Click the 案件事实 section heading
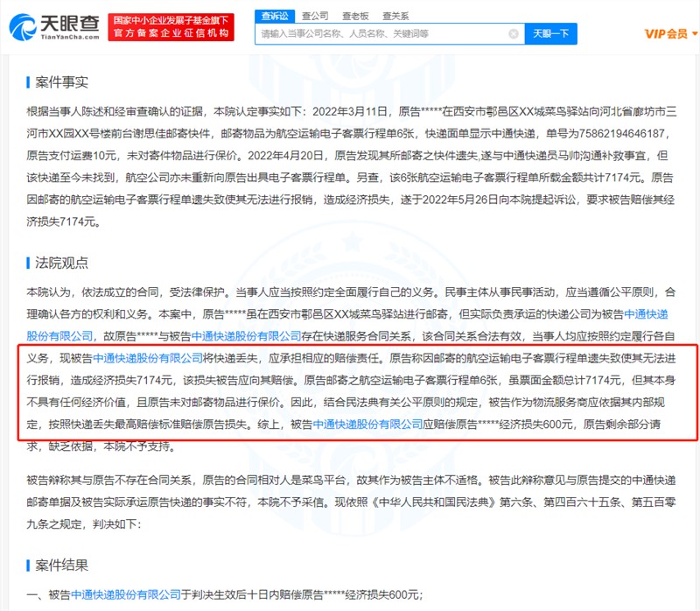The width and height of the screenshot is (700, 611). [x=61, y=82]
